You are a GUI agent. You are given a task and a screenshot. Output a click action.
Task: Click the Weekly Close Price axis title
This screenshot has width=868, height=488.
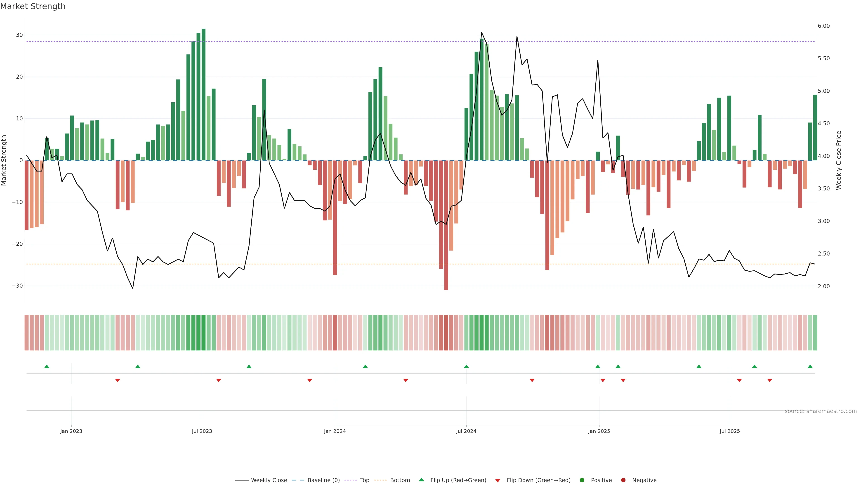(839, 160)
